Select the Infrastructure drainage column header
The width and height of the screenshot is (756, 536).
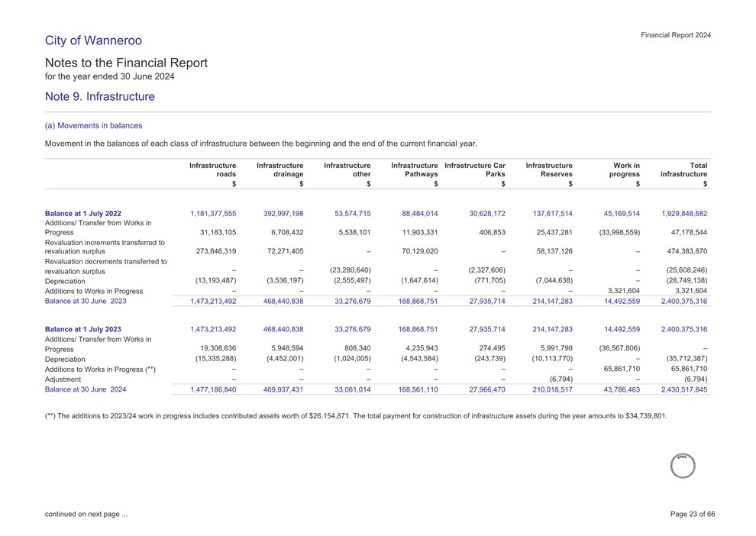(280, 170)
